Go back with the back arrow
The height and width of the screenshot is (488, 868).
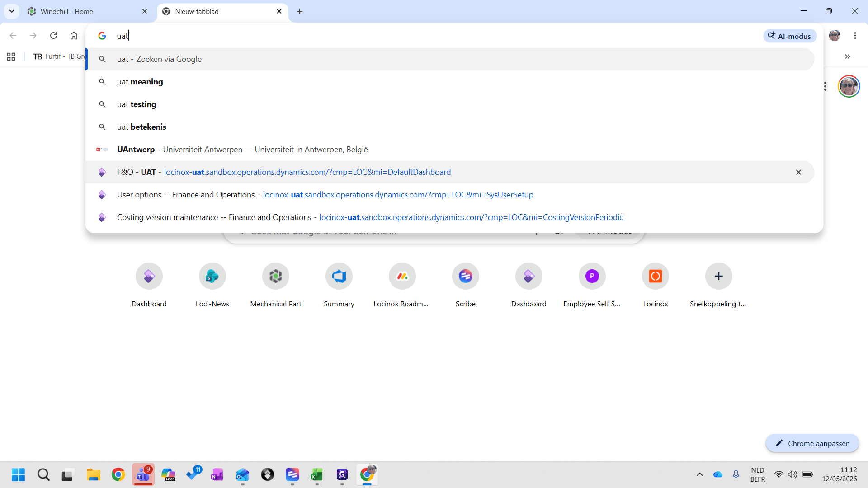(13, 36)
